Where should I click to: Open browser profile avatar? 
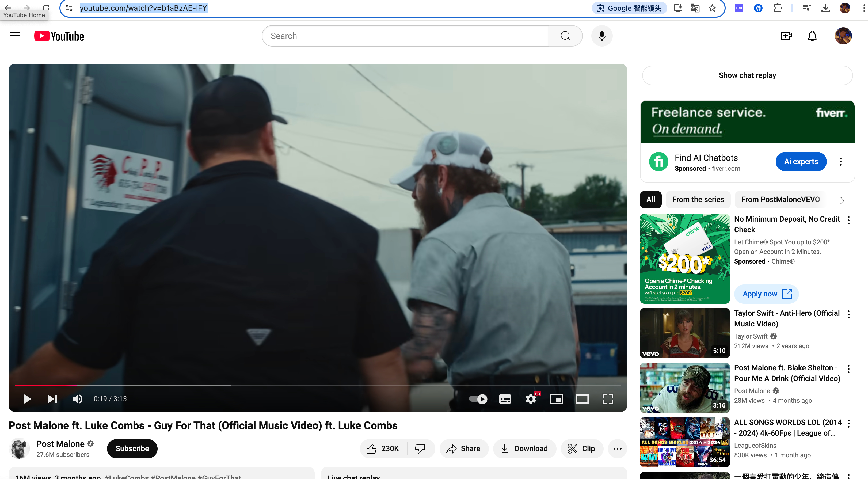point(845,8)
